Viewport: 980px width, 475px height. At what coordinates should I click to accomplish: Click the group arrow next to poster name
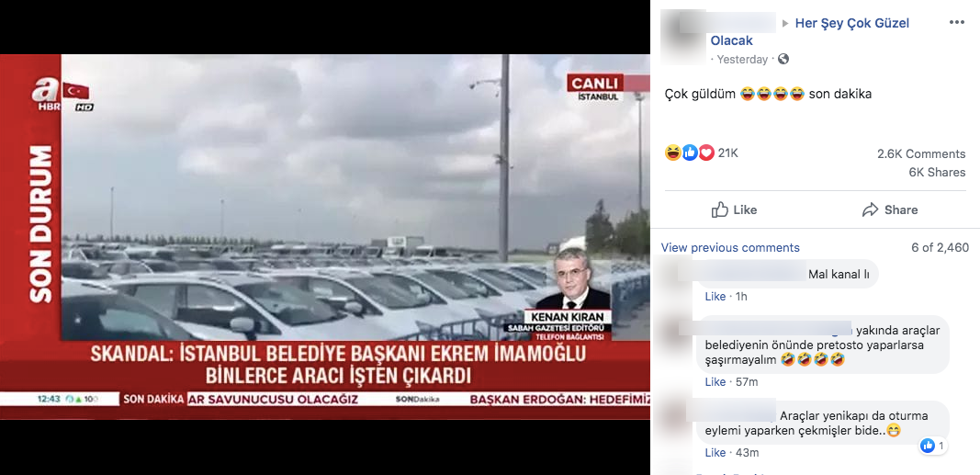click(x=785, y=24)
